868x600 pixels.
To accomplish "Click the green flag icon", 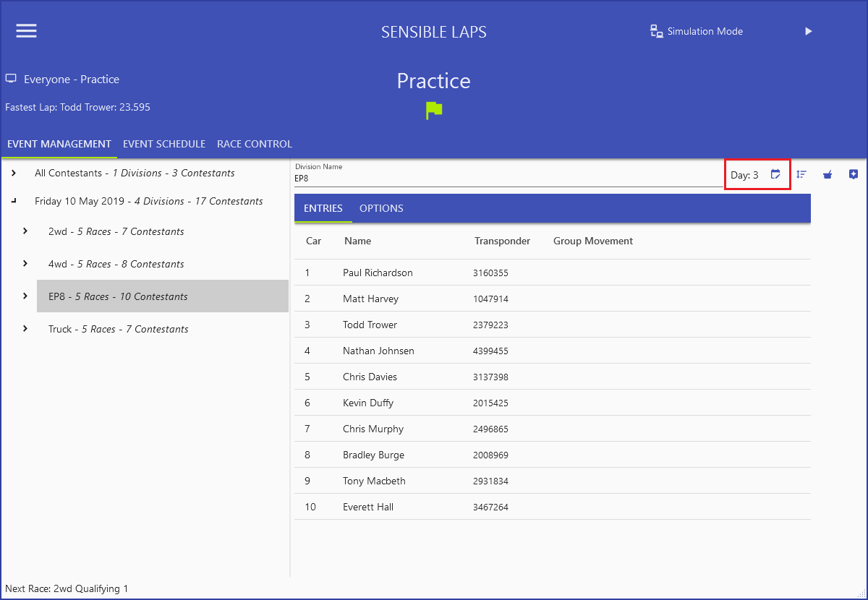I will pyautogui.click(x=434, y=111).
